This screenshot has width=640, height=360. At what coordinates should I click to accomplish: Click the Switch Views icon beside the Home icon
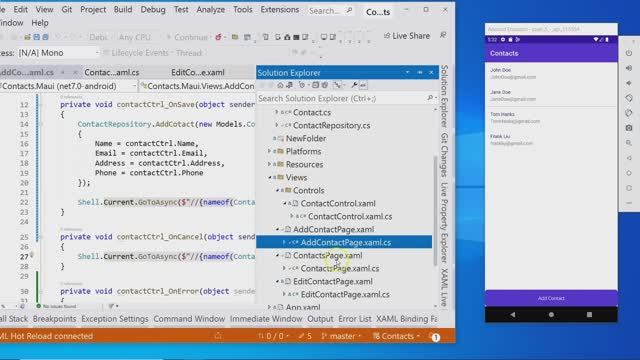click(290, 85)
